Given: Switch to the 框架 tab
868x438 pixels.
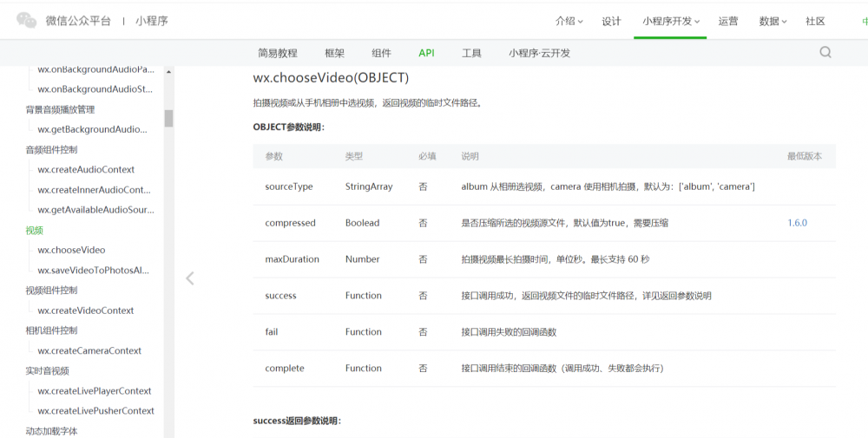Looking at the screenshot, I should pos(334,53).
